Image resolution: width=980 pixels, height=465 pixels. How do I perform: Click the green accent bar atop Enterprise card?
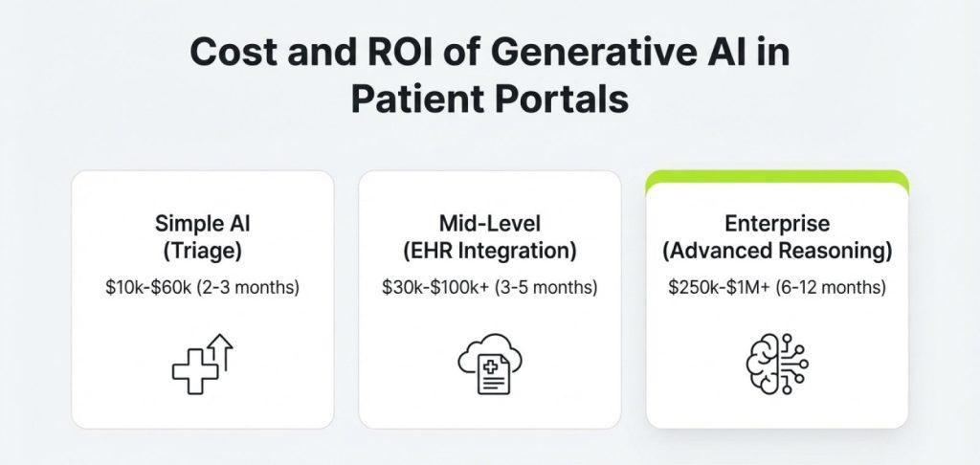[776, 175]
